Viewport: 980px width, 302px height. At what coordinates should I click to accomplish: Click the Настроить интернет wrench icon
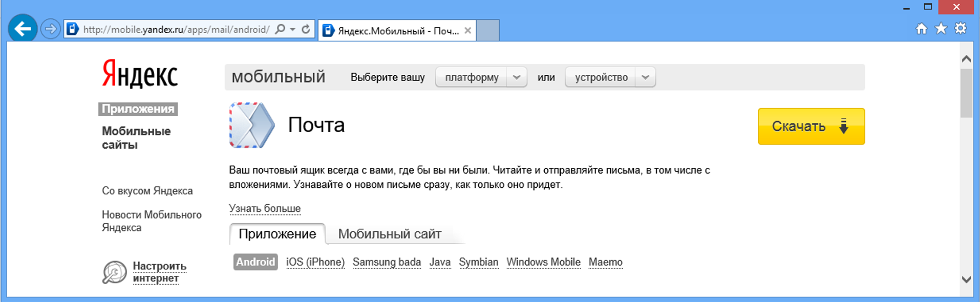(114, 272)
